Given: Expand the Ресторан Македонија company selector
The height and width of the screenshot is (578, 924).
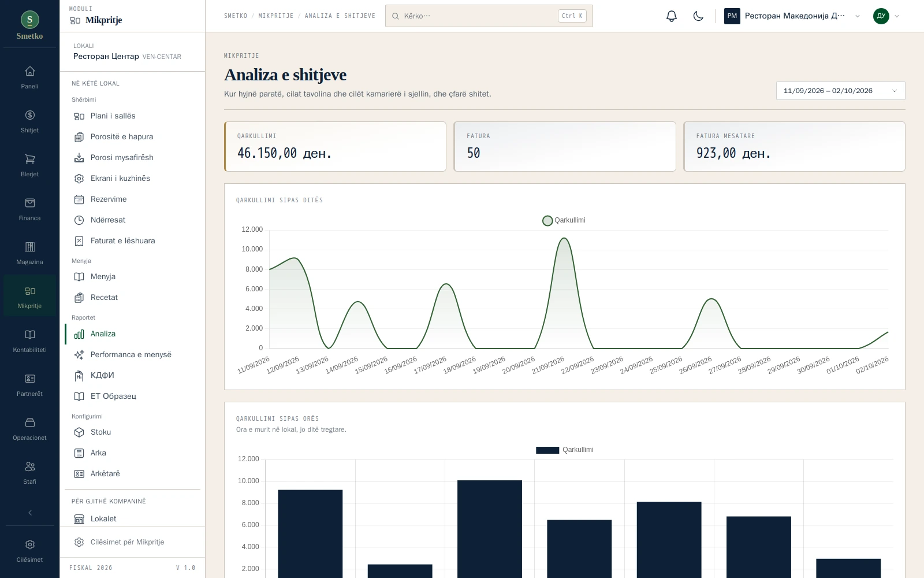Looking at the screenshot, I should 792,16.
